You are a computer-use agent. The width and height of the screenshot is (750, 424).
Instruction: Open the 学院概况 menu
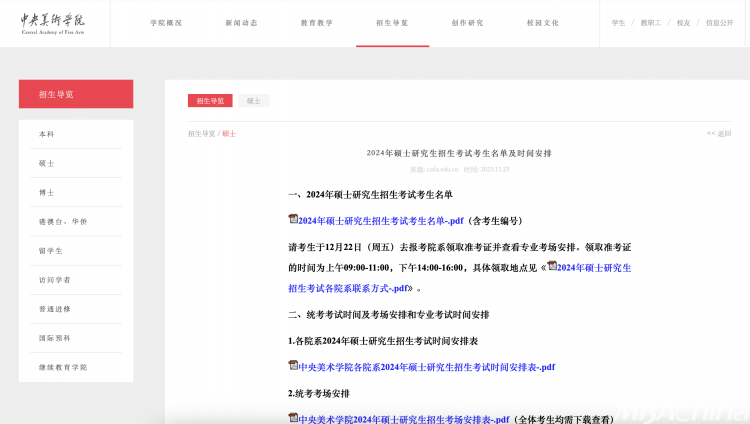coord(166,23)
